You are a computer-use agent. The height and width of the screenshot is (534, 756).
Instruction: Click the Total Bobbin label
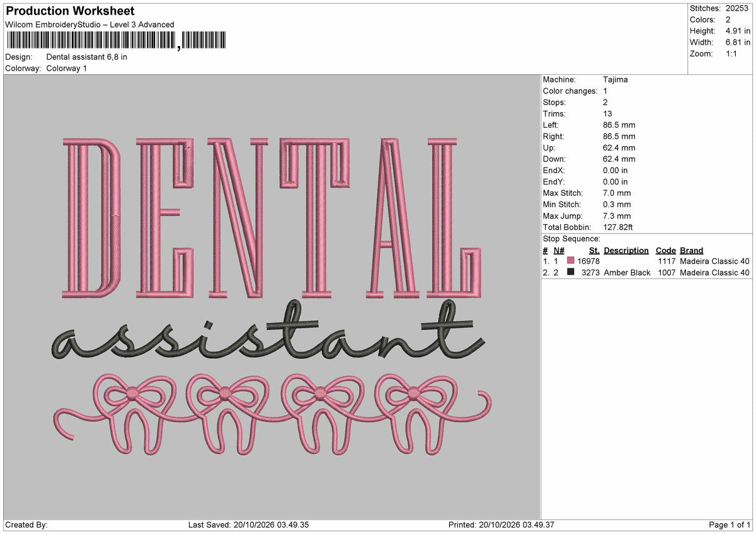(567, 227)
